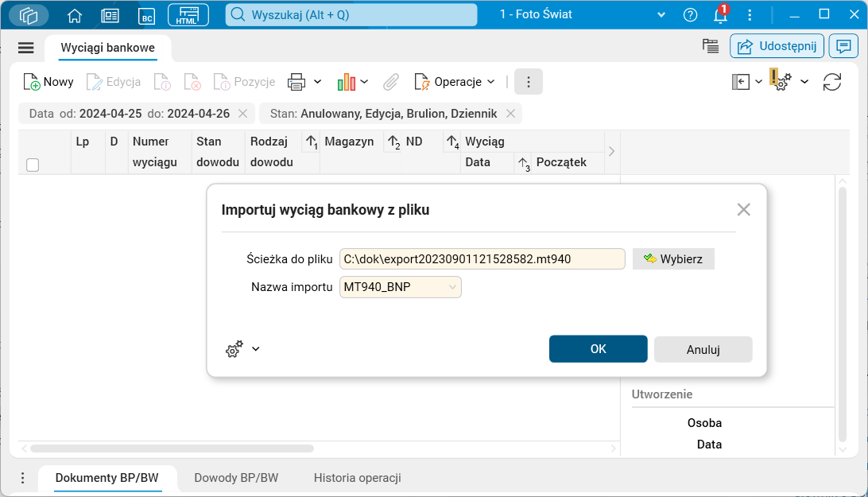
Task: Open the HTML view icon
Action: click(x=188, y=15)
